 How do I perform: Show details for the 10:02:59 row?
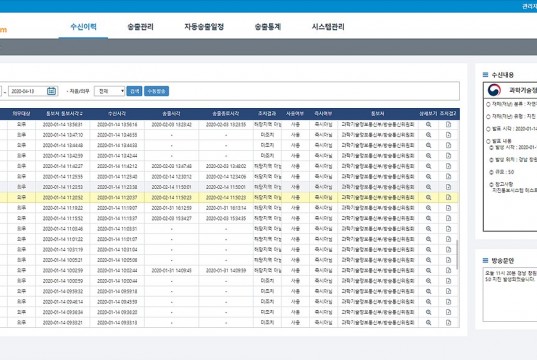pyautogui.click(x=428, y=271)
